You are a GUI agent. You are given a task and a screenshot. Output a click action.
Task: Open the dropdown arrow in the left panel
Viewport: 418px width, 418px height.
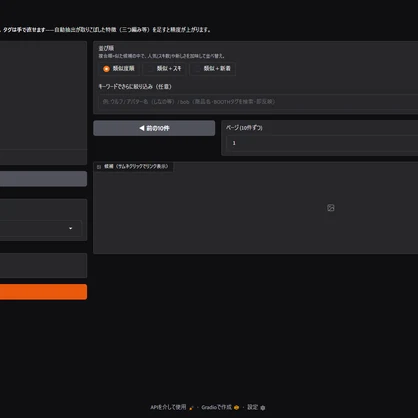[x=70, y=228]
